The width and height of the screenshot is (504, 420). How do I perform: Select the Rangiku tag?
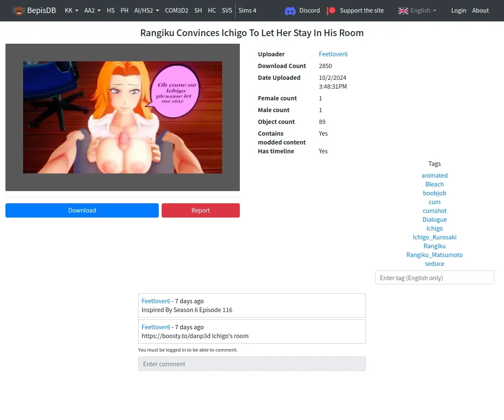tap(435, 246)
